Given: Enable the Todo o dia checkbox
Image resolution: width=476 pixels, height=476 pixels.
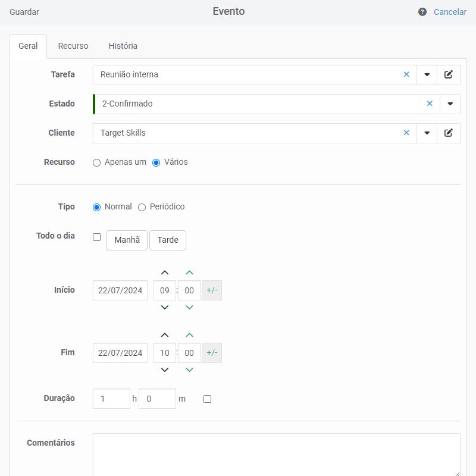Looking at the screenshot, I should 97,237.
